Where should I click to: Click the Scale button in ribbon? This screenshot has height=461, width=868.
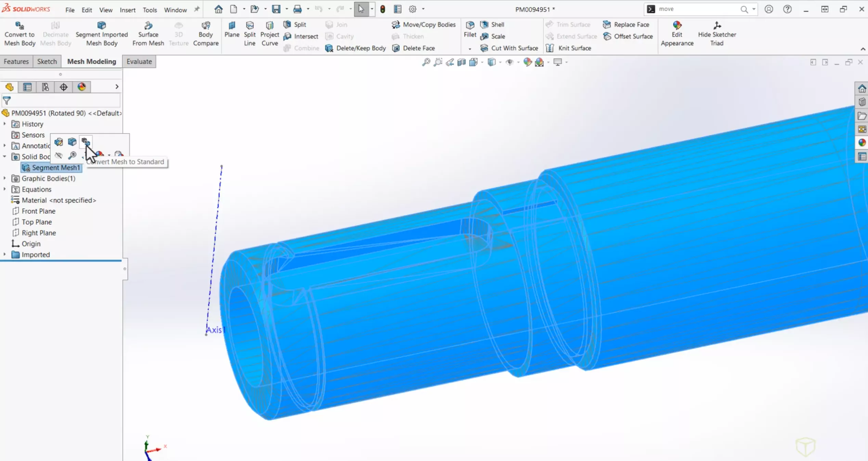498,36
